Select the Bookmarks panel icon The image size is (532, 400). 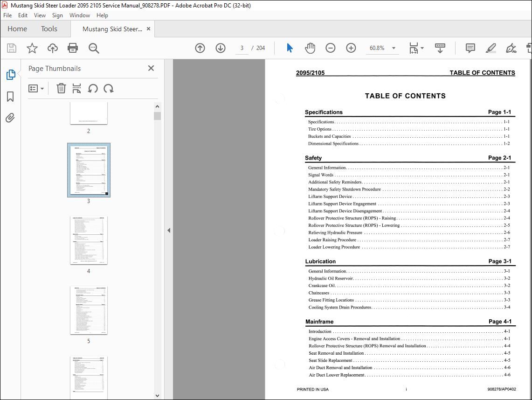point(10,96)
